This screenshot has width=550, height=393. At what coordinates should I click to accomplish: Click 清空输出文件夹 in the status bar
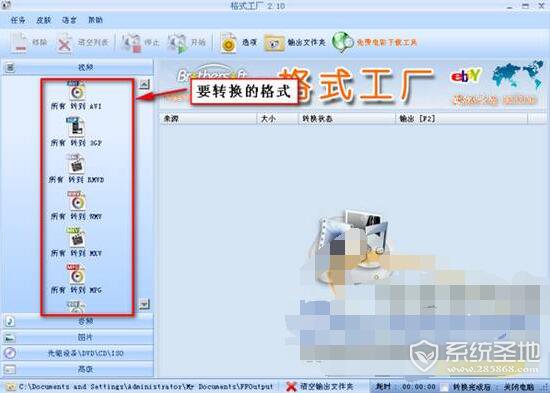click(x=320, y=387)
